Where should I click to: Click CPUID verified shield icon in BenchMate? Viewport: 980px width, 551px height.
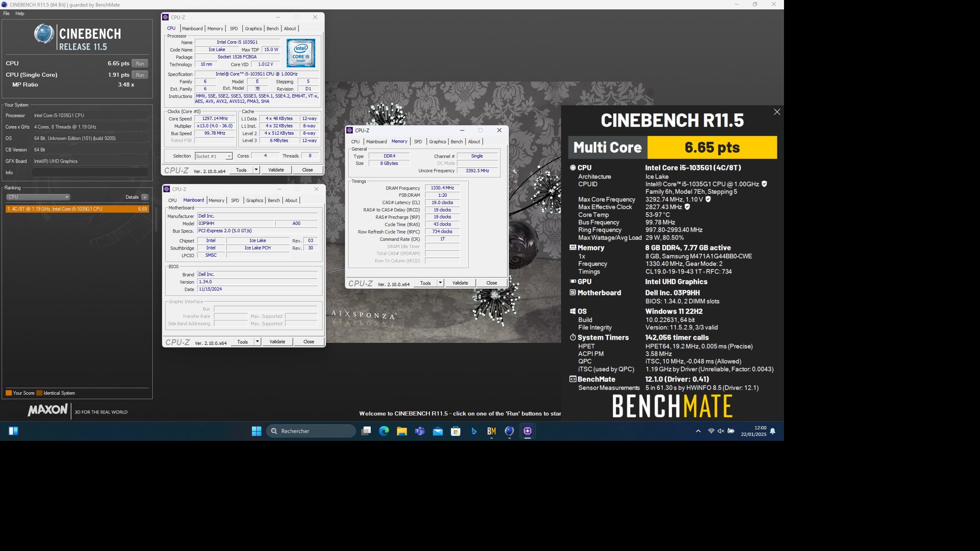click(764, 184)
